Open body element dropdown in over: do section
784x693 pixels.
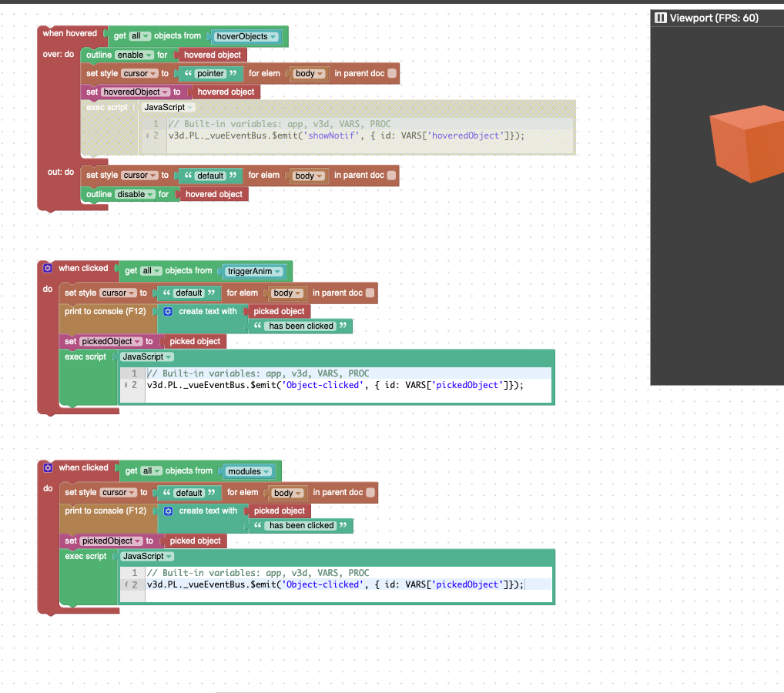coord(310,74)
